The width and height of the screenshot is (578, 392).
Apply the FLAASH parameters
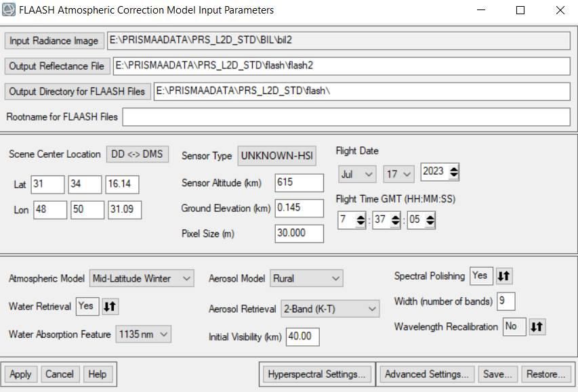(x=20, y=374)
